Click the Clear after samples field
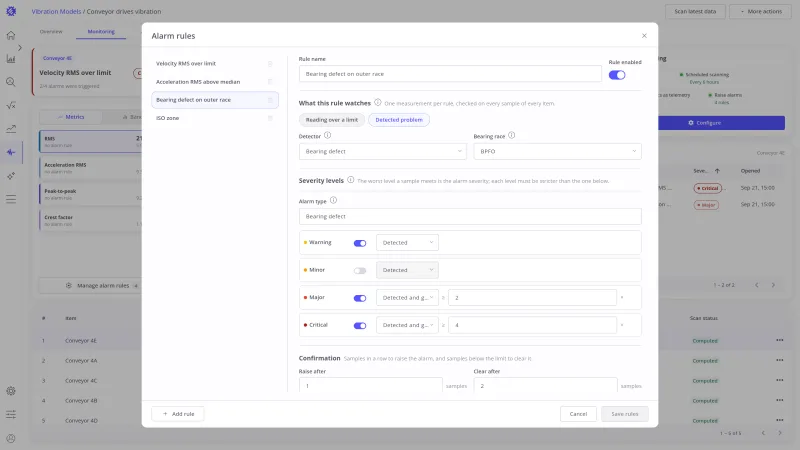This screenshot has width=800, height=450. point(545,385)
